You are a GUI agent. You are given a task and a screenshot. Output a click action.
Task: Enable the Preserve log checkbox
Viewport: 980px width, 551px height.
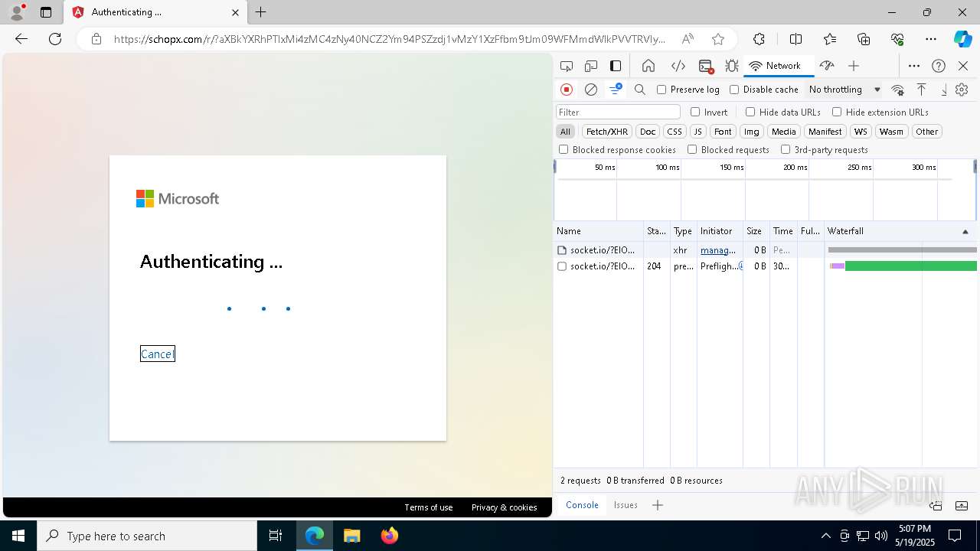point(661,90)
